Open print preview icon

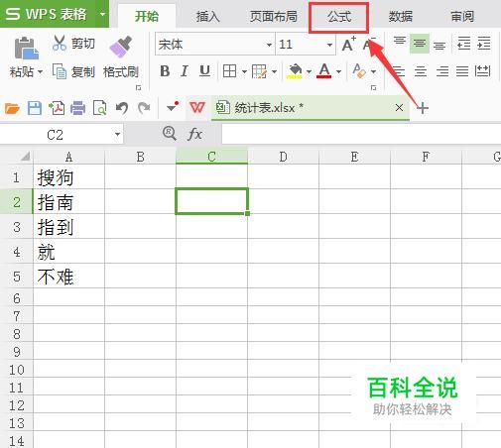tap(100, 108)
